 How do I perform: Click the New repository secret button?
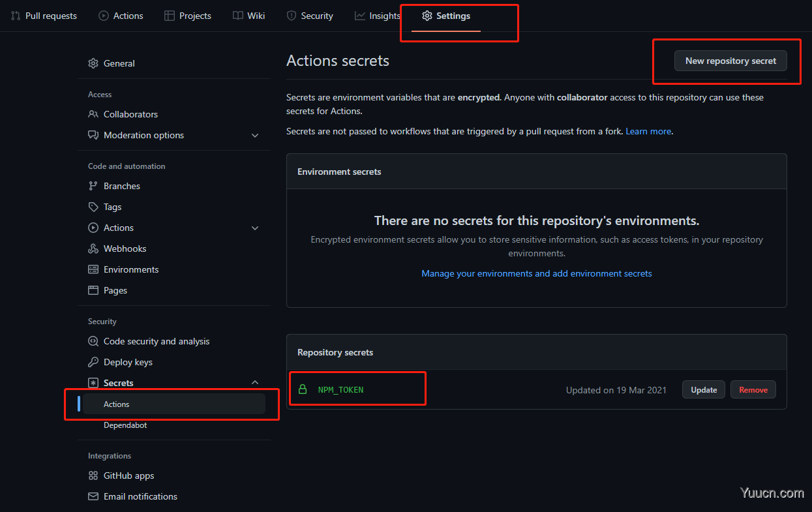coord(730,61)
